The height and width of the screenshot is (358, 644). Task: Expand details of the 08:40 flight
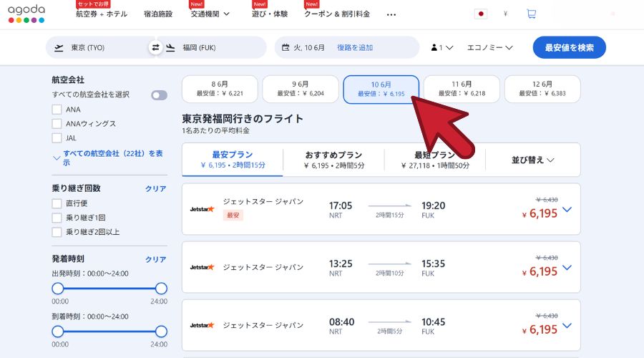567,326
